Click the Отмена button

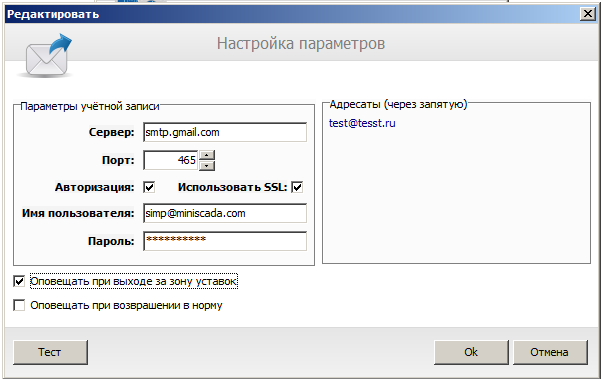pos(550,352)
